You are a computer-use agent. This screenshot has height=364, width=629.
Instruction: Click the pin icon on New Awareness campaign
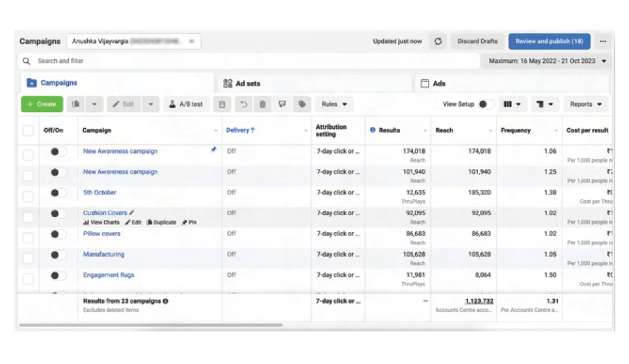pyautogui.click(x=213, y=150)
